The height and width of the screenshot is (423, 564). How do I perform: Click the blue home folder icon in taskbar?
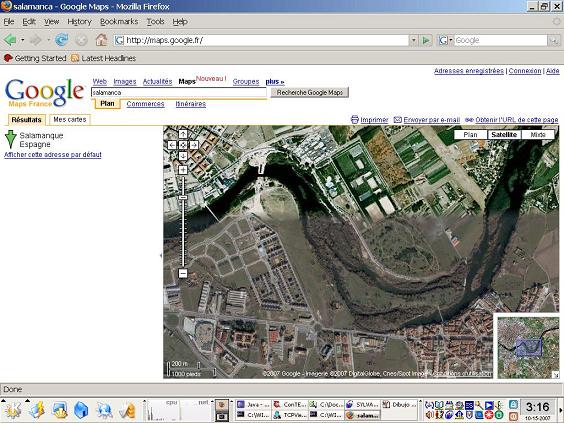pyautogui.click(x=81, y=410)
